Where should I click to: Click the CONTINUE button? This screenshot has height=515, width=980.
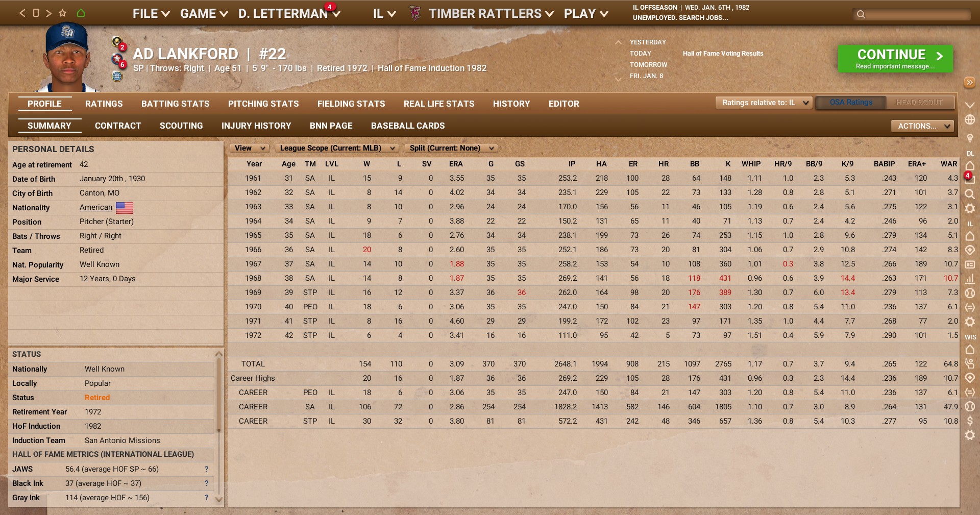point(894,58)
